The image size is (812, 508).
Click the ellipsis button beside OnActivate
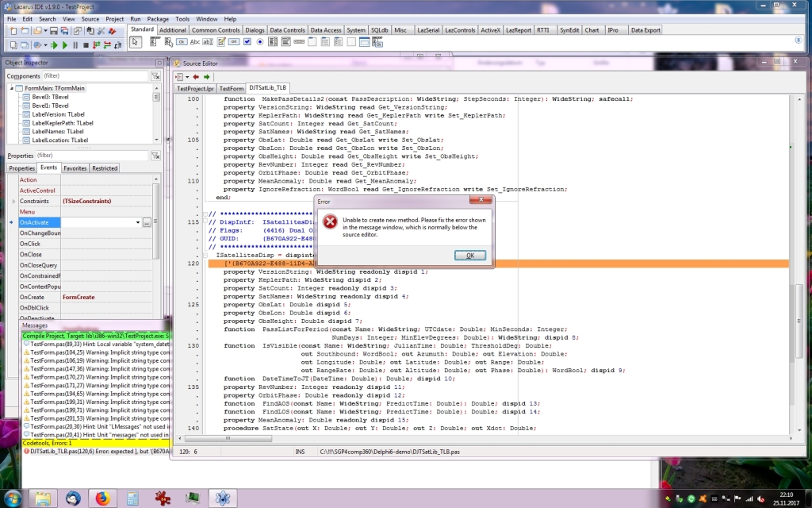coord(147,223)
